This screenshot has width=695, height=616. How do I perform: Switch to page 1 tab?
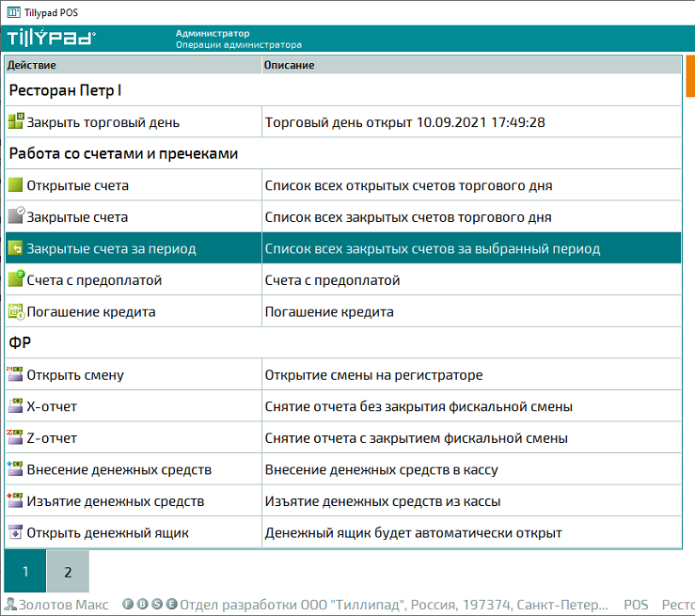tap(25, 571)
